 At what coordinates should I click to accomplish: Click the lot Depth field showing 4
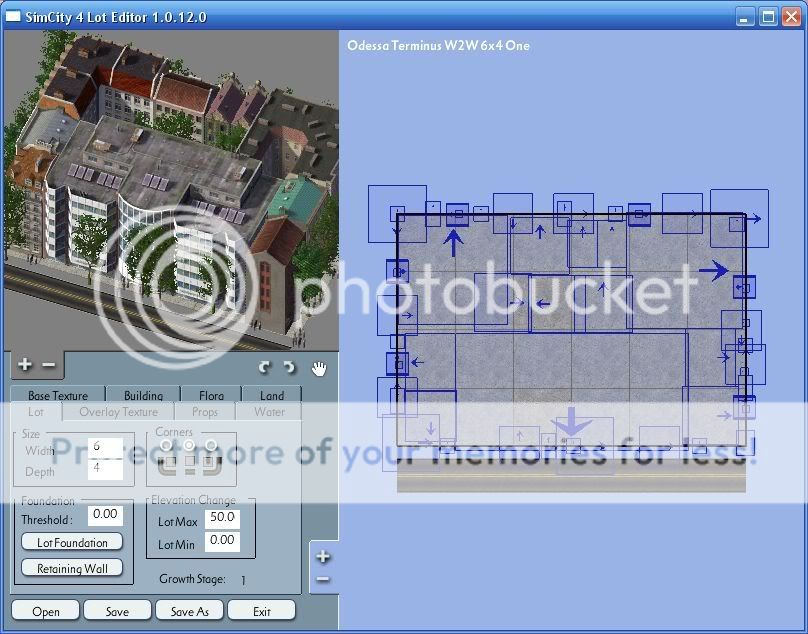pyautogui.click(x=105, y=470)
